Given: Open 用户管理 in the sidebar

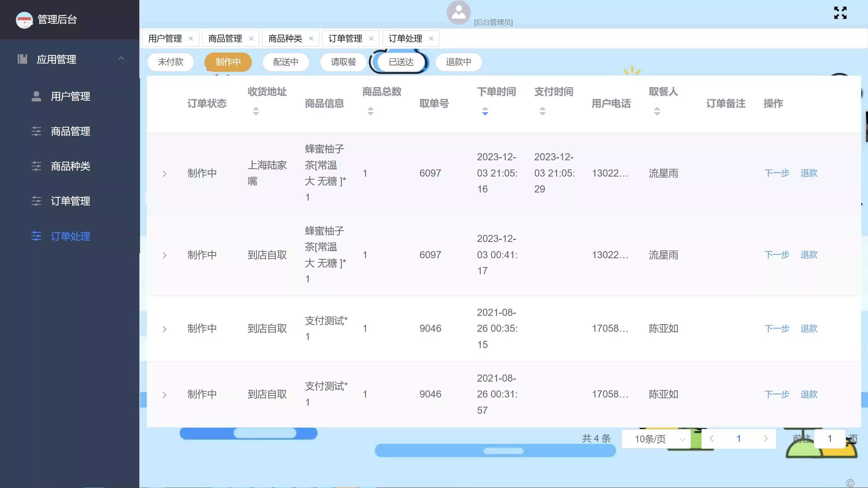Looking at the screenshot, I should tap(70, 96).
